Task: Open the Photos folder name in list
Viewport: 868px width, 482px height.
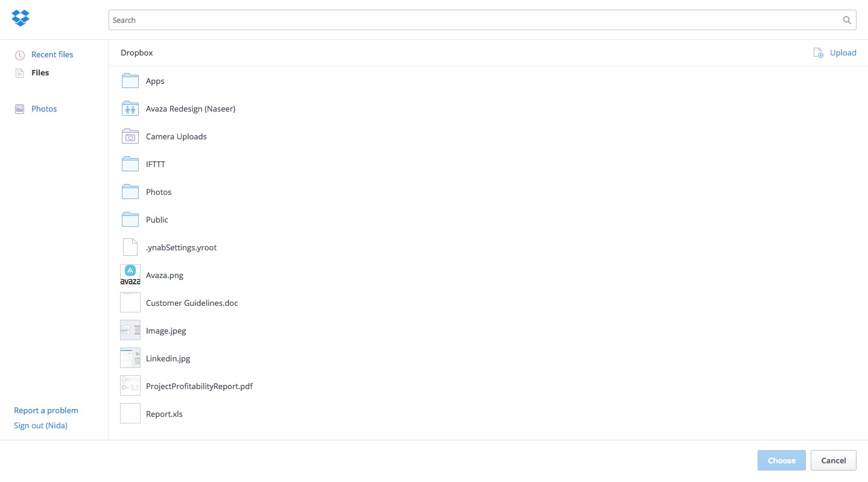Action: coord(159,192)
